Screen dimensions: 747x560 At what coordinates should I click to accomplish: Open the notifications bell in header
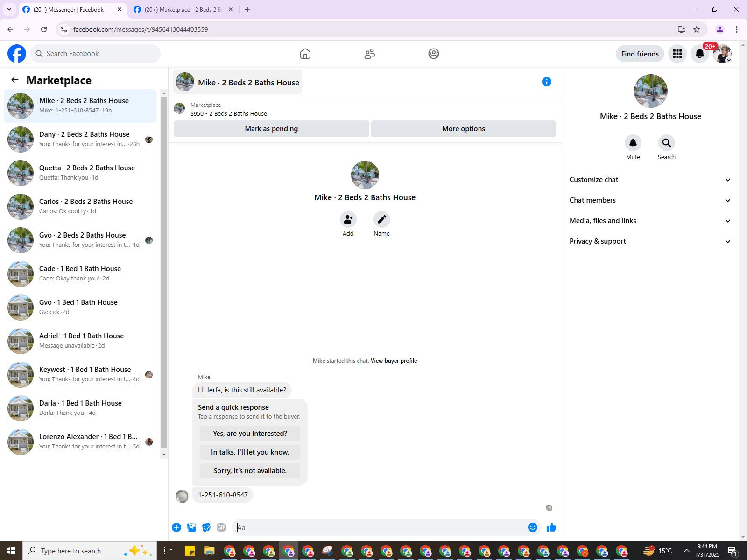click(x=700, y=54)
